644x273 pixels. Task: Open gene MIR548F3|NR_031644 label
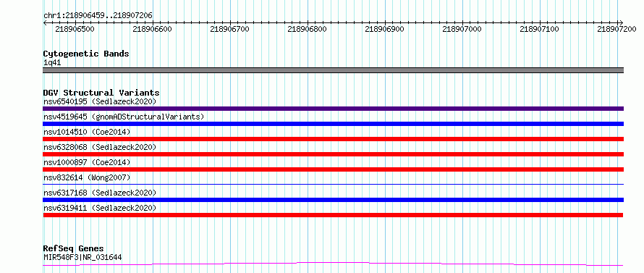click(x=82, y=258)
